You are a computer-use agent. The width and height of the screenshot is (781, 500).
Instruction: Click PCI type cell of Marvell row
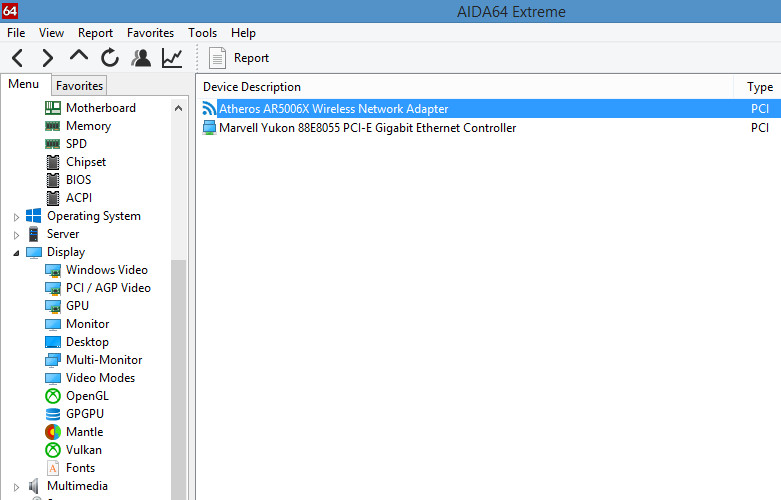(760, 128)
